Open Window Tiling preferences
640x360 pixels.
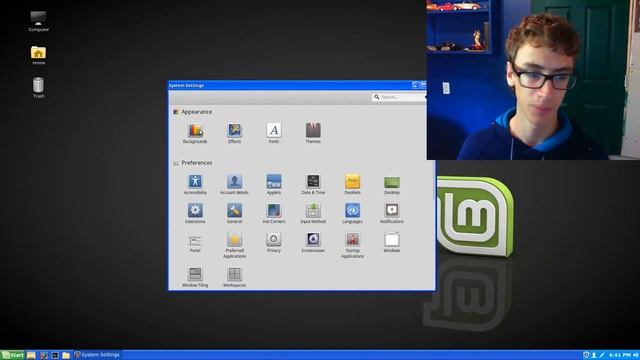coord(195,277)
